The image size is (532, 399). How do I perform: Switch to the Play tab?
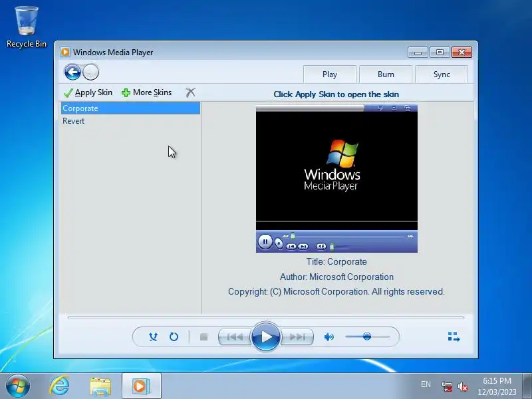tap(330, 74)
